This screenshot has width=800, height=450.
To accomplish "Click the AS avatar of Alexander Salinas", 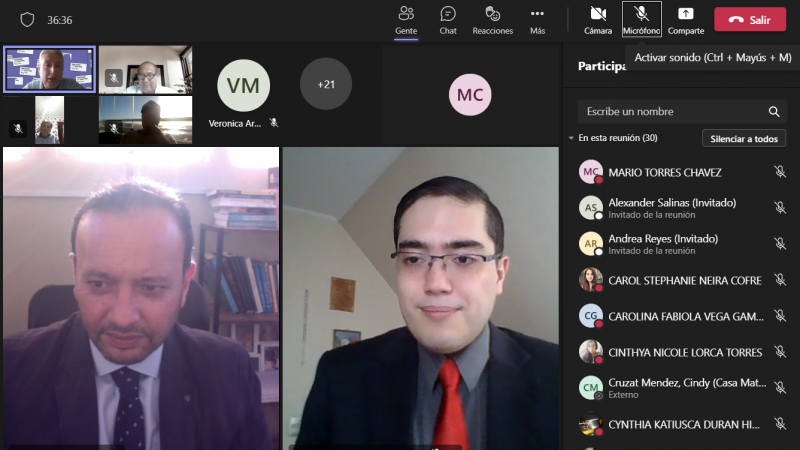I will click(591, 208).
